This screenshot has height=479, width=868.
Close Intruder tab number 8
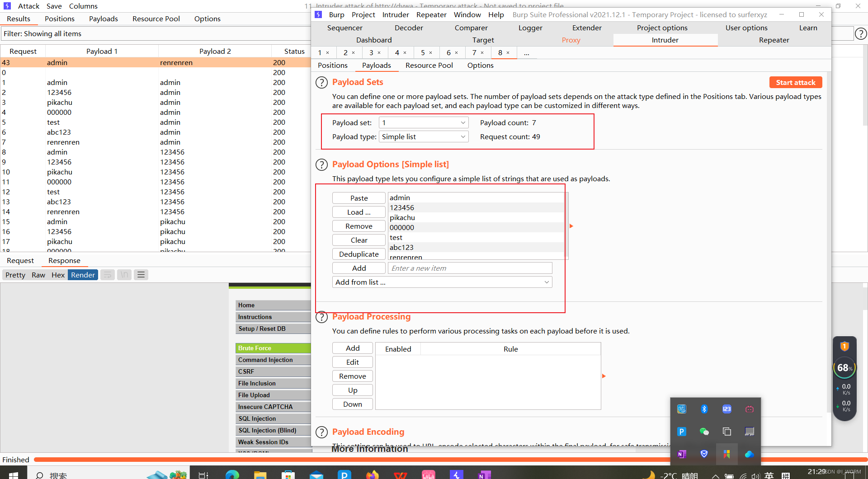point(508,53)
